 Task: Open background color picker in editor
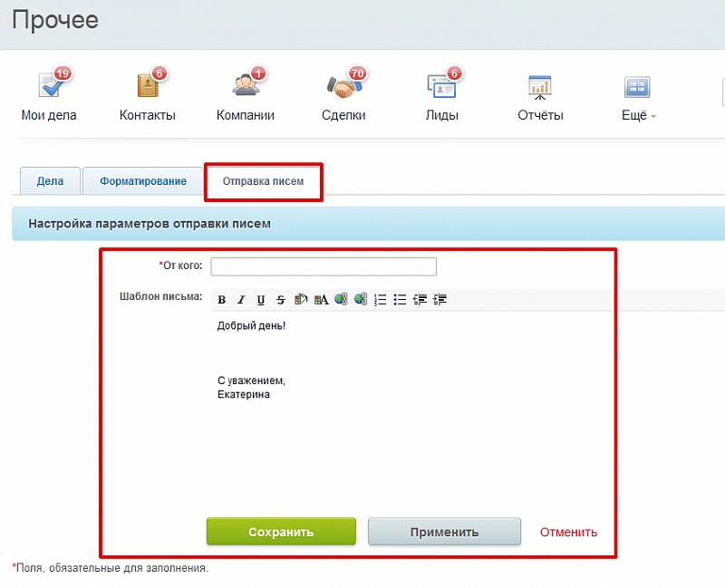pyautogui.click(x=301, y=300)
